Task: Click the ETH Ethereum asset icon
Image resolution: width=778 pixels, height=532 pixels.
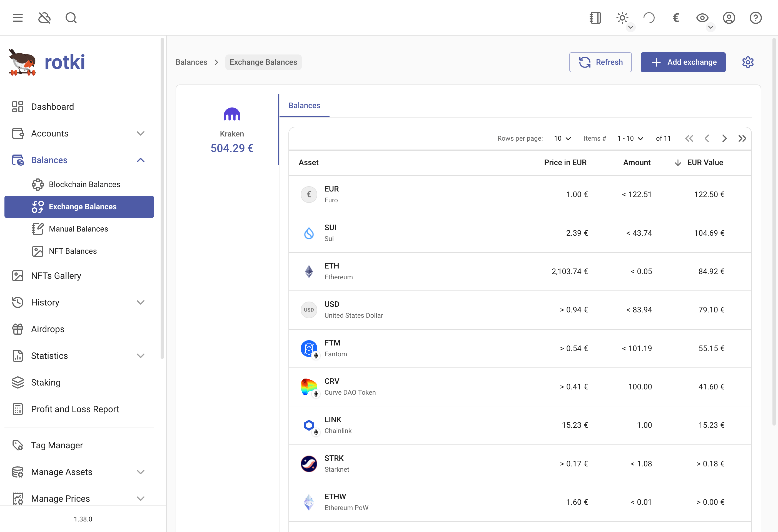Action: (x=309, y=272)
